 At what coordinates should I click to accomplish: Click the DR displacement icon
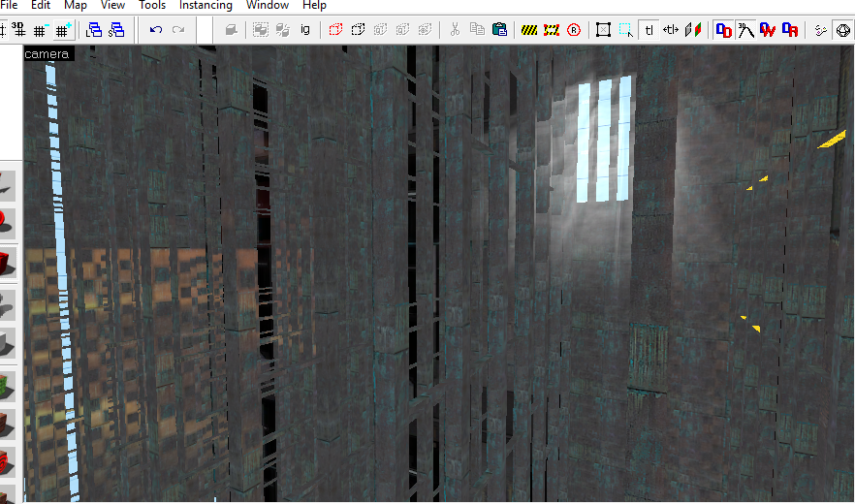coord(790,29)
